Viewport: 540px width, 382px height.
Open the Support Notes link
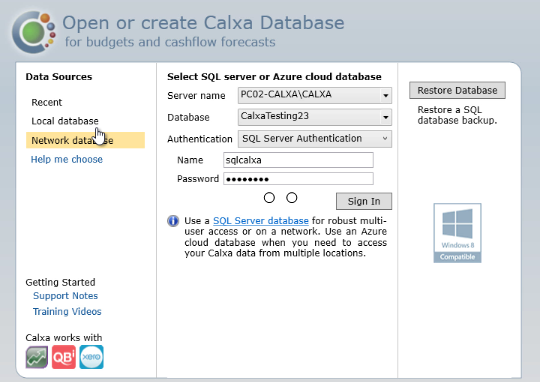65,296
